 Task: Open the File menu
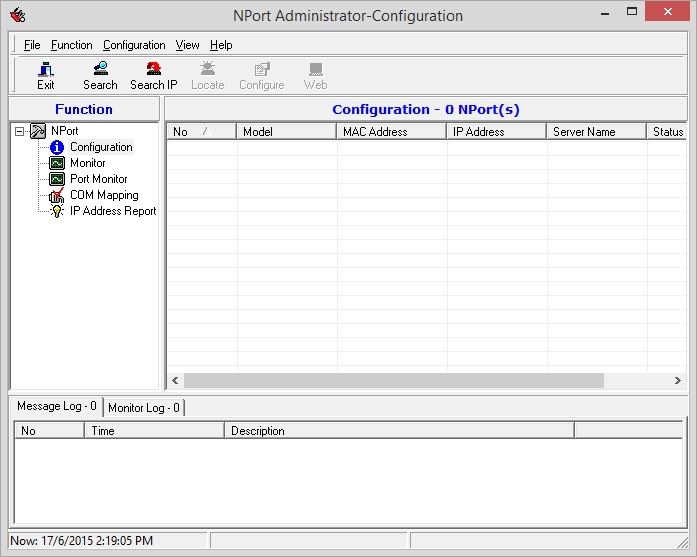pyautogui.click(x=32, y=45)
